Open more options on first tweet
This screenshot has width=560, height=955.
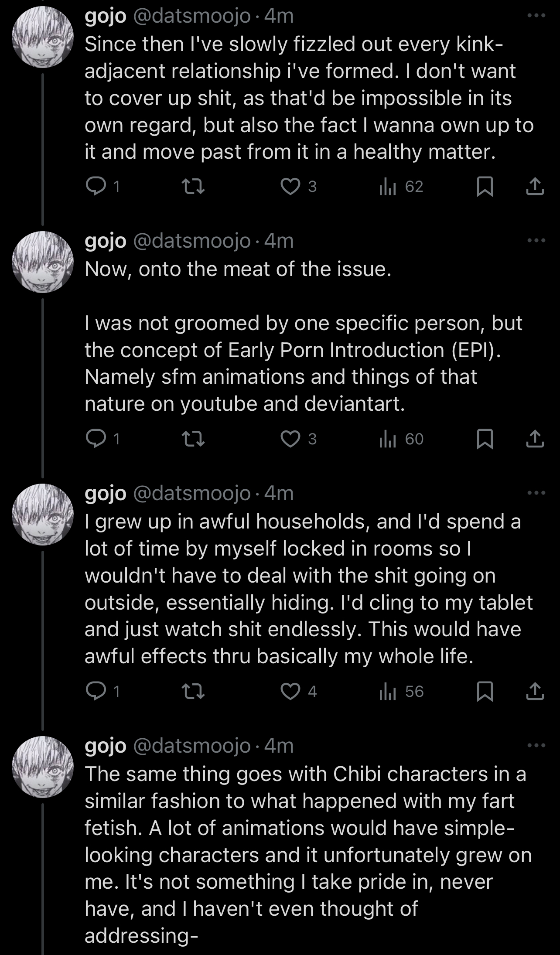pyautogui.click(x=536, y=16)
